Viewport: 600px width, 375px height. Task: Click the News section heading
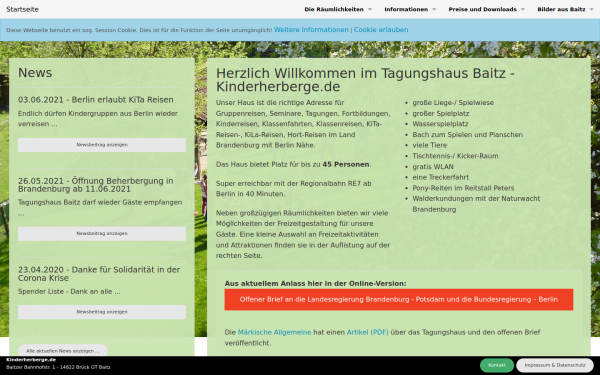click(x=35, y=73)
